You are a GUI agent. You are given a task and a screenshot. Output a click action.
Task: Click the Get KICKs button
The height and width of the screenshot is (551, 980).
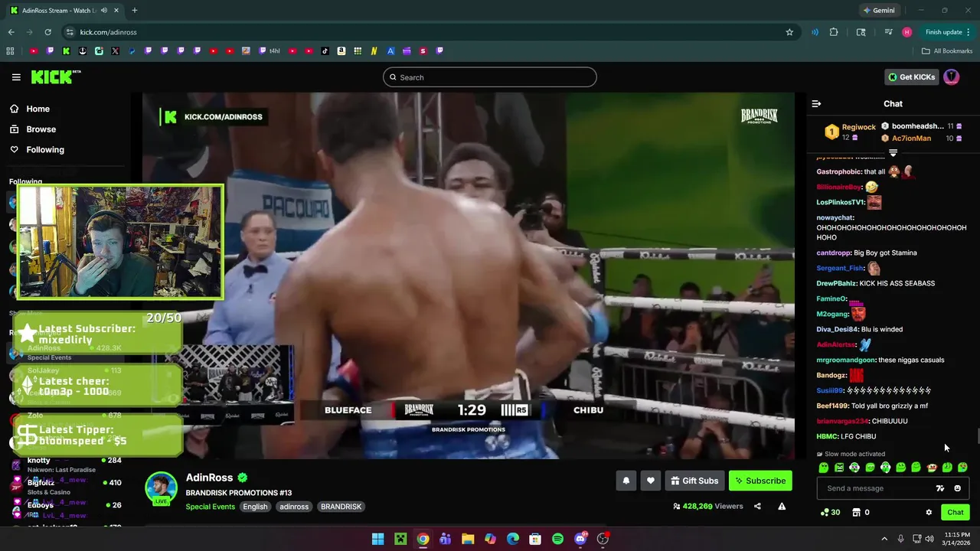pos(911,77)
